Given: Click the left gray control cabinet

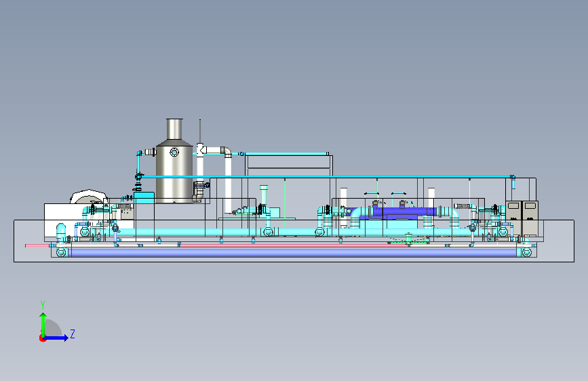Looking at the screenshot, I should (x=513, y=218).
